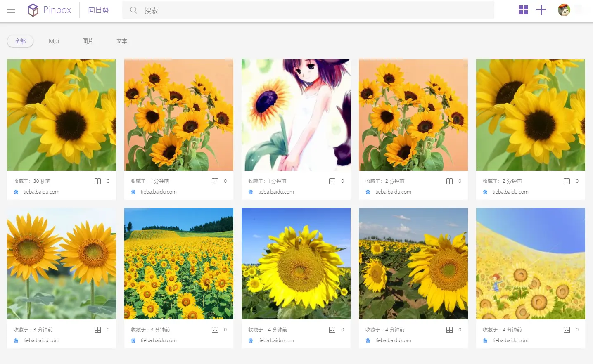Viewport: 593px width, 364px height.
Task: Click notes icon on 2 分钟前 bouquet card
Action: 450,181
